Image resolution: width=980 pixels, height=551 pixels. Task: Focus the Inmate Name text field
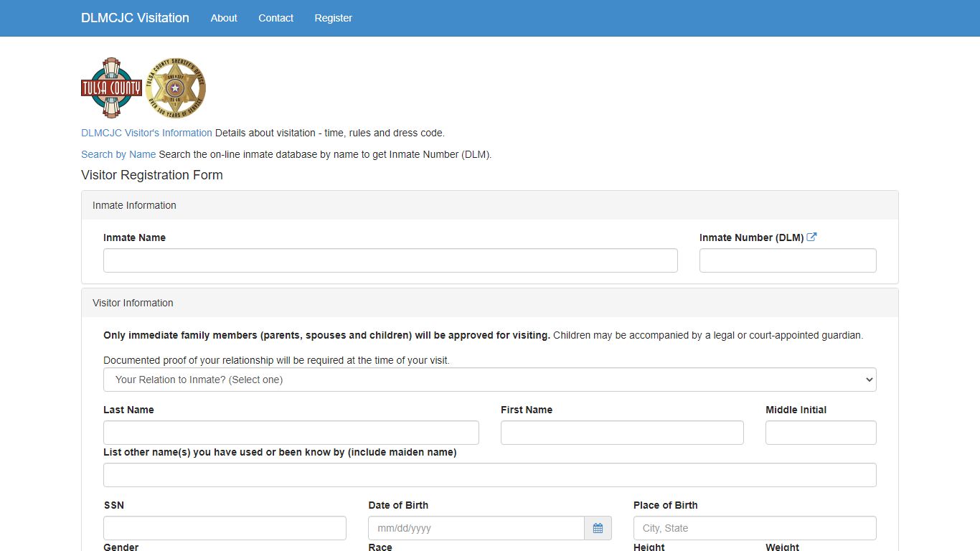(x=390, y=260)
